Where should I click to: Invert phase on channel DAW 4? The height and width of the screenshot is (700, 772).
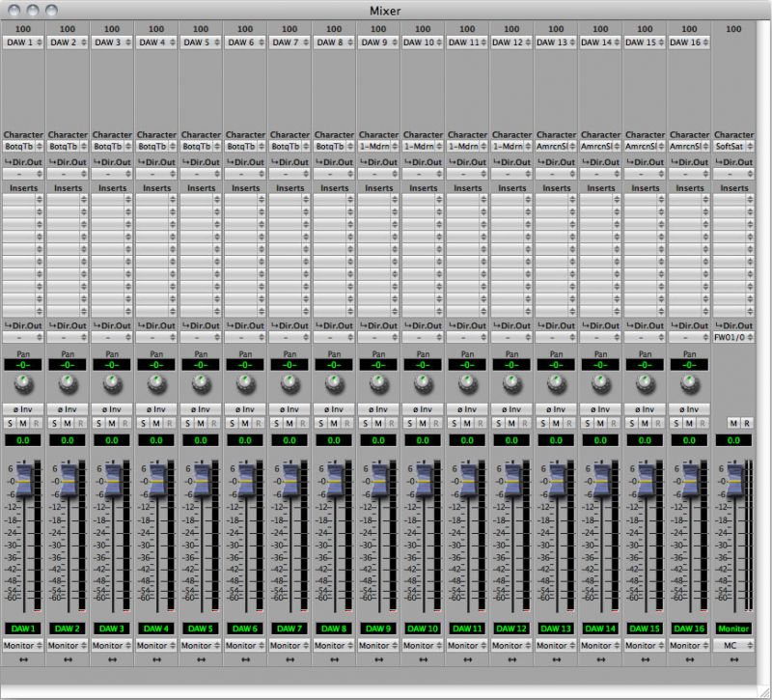[x=156, y=409]
